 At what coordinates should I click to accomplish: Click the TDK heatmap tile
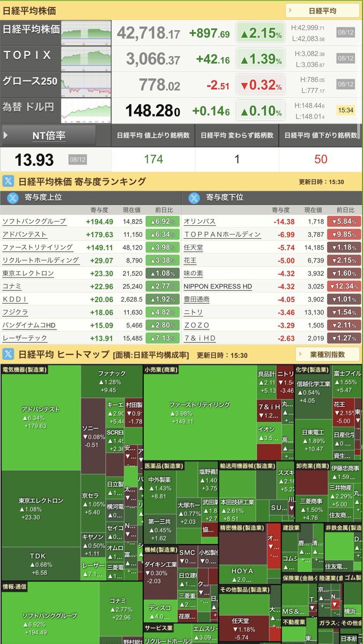point(41,563)
